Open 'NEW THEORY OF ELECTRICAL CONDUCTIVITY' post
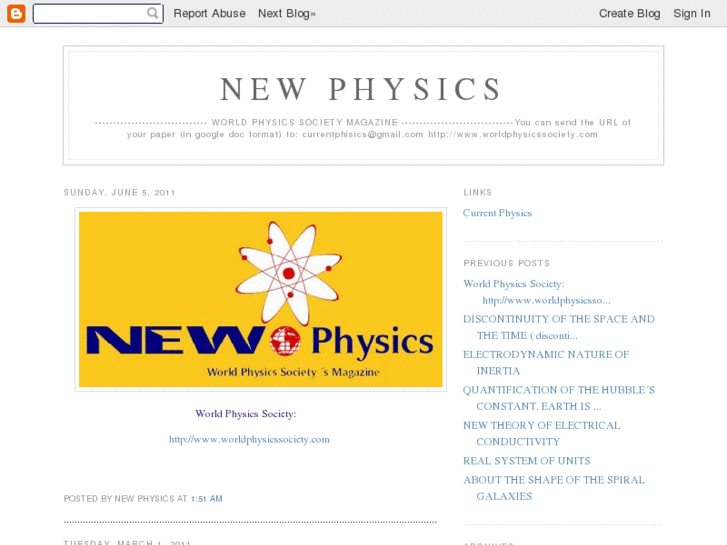 (x=542, y=433)
